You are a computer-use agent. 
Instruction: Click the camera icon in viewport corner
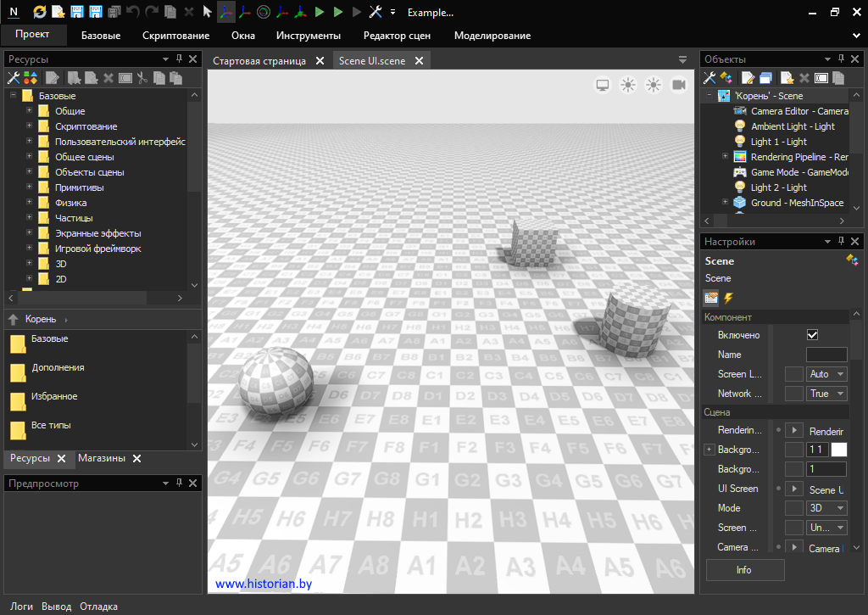point(679,85)
